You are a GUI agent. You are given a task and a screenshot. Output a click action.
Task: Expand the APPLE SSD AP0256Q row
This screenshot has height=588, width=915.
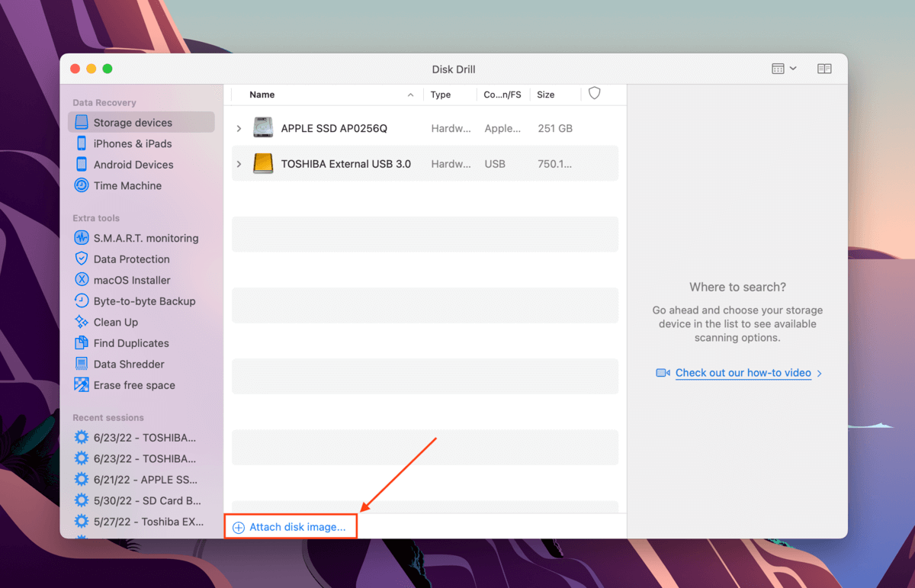coord(239,128)
